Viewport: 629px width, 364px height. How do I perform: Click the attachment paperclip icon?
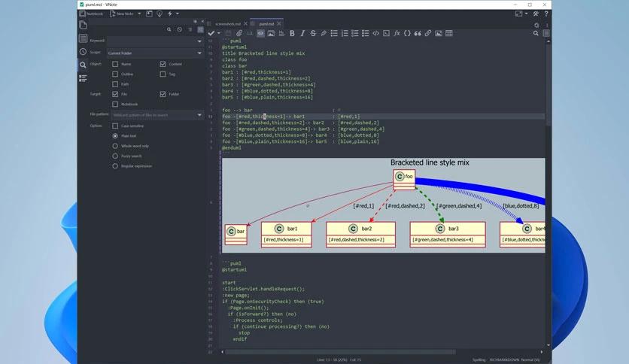(x=239, y=33)
